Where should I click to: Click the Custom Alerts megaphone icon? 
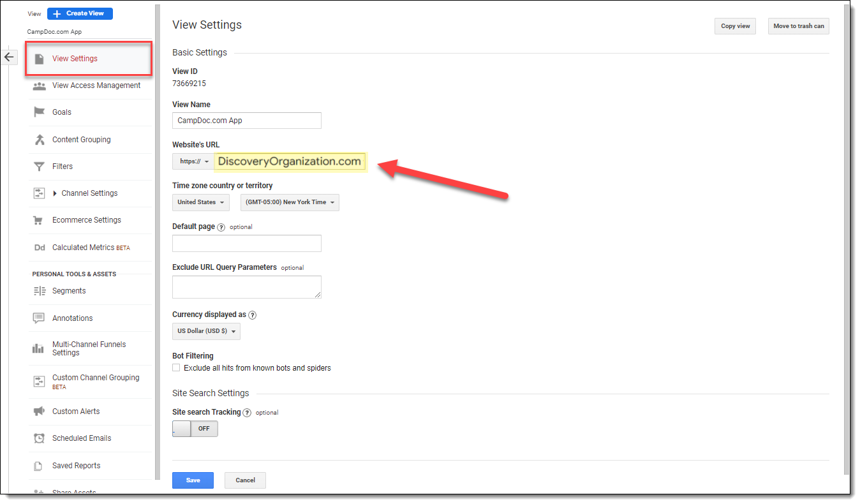coord(39,411)
